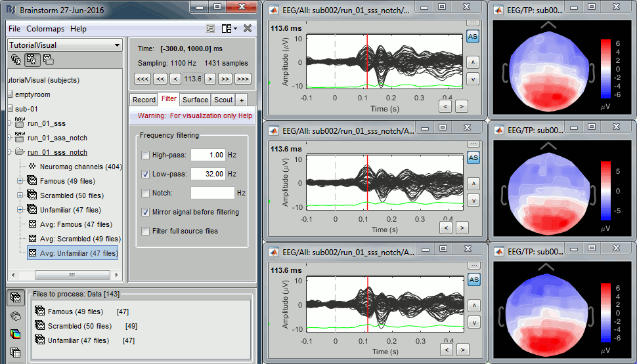The height and width of the screenshot is (364, 637).
Task: Select the Process1 recordings data icon
Action: 15,298
